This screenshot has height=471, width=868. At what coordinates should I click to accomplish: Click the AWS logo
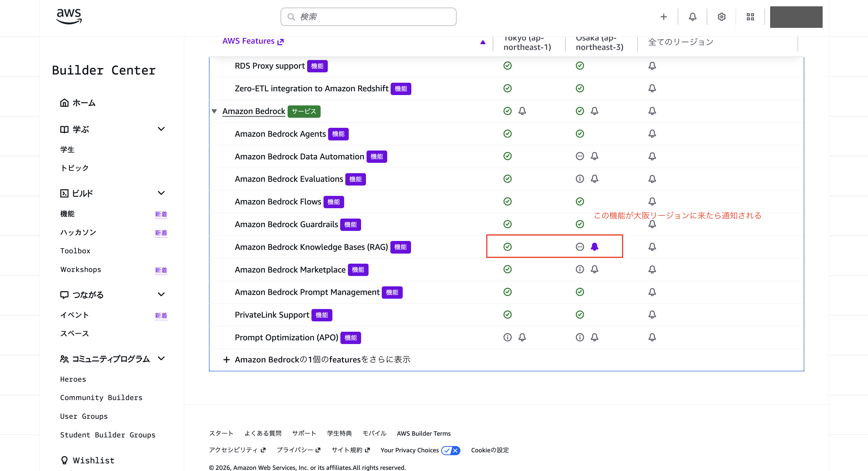pos(69,17)
